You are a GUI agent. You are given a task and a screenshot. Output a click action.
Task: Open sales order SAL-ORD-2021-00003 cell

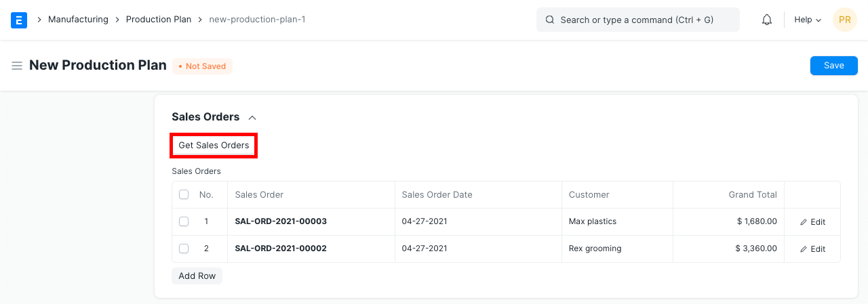(x=281, y=221)
